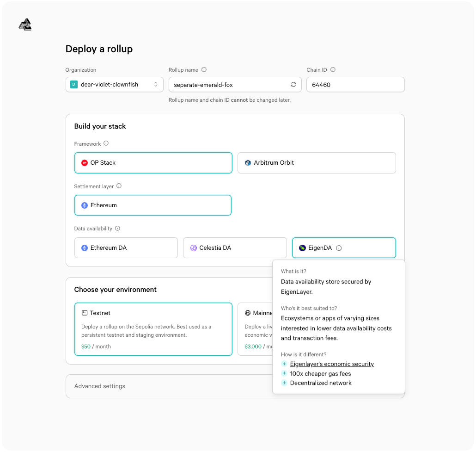Expand the Advanced settings section
The height and width of the screenshot is (452, 476).
pos(169,386)
